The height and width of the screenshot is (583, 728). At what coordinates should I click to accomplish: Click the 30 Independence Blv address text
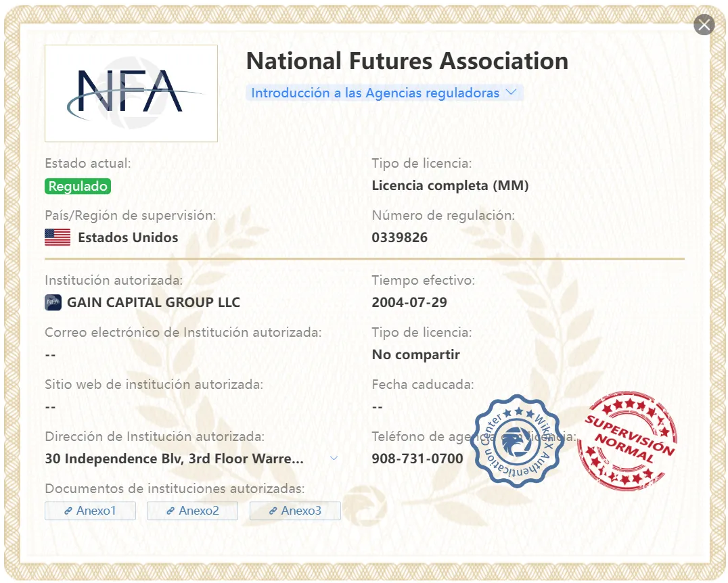click(175, 459)
